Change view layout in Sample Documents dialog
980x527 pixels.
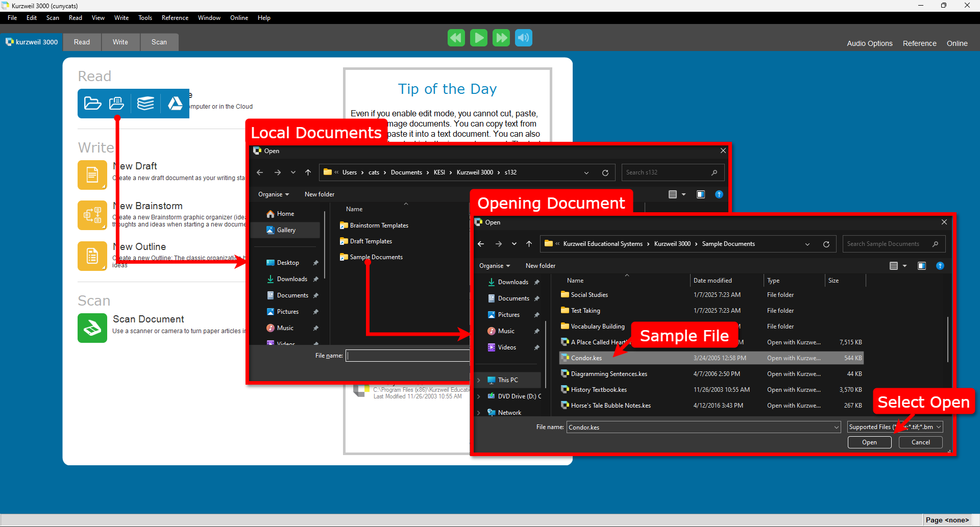tap(894, 266)
